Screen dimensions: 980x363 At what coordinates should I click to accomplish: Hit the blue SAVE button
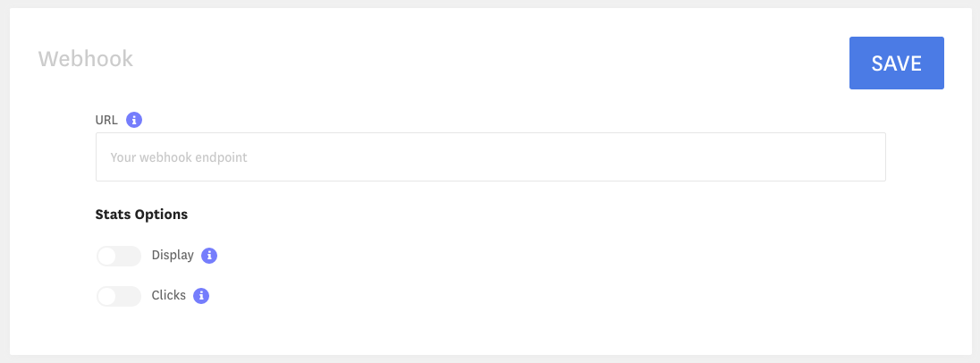pyautogui.click(x=896, y=63)
